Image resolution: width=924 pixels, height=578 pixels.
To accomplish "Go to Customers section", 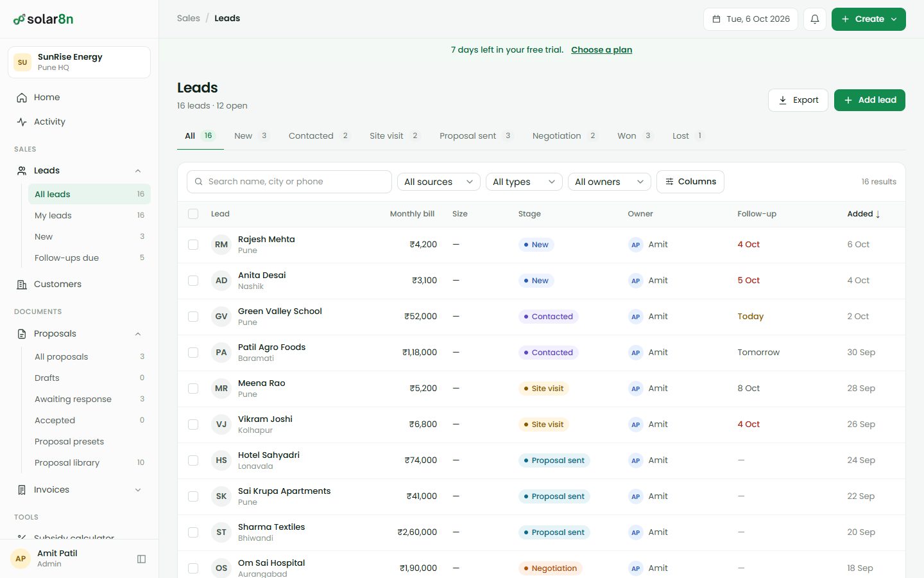I will (79, 285).
